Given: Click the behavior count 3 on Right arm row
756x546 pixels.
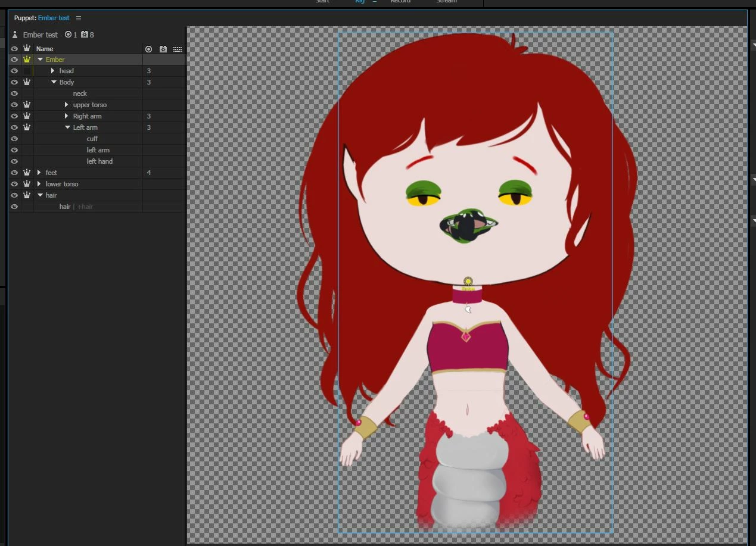Looking at the screenshot, I should click(149, 116).
